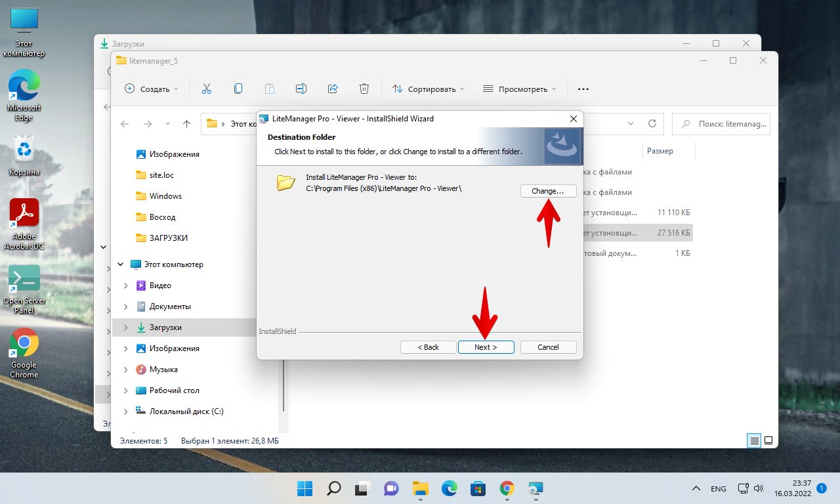Switch to large icons view in status bar
Viewport: 840px width, 504px height.
(x=768, y=440)
